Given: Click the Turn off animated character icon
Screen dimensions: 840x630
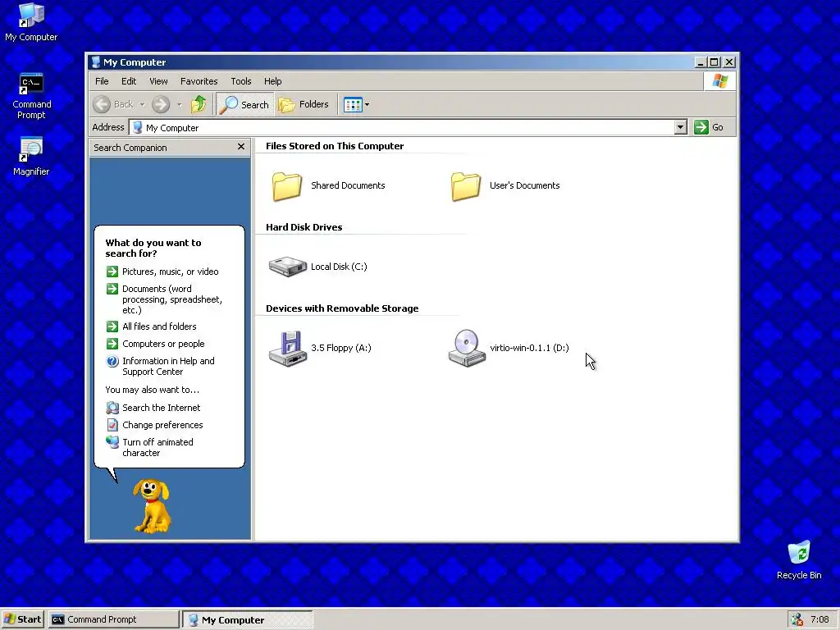Looking at the screenshot, I should [x=112, y=442].
